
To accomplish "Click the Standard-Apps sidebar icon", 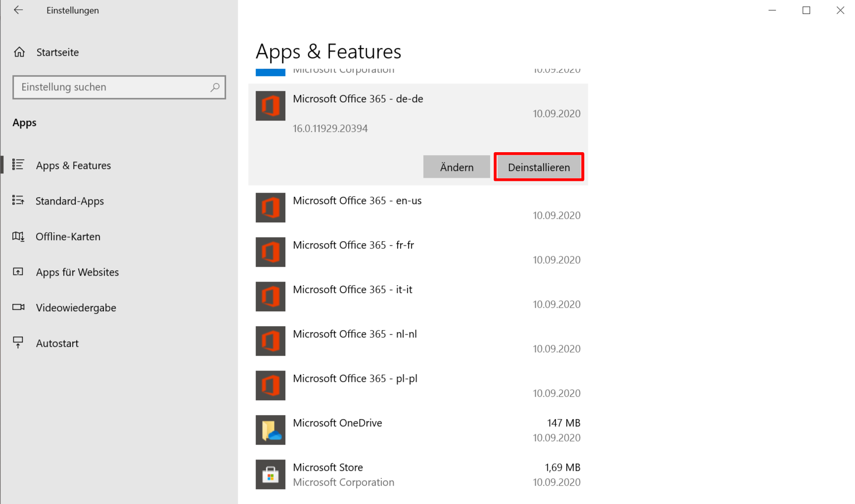I will pos(18,200).
